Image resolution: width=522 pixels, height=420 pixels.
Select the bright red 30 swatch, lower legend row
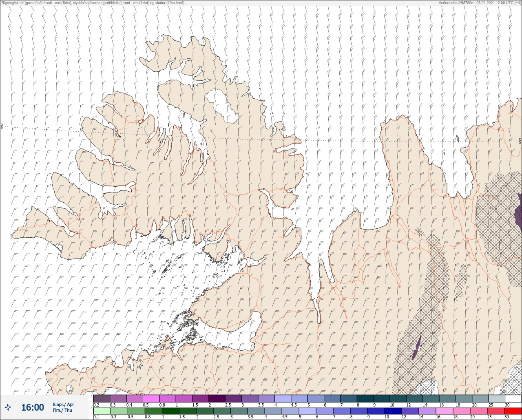513,411
